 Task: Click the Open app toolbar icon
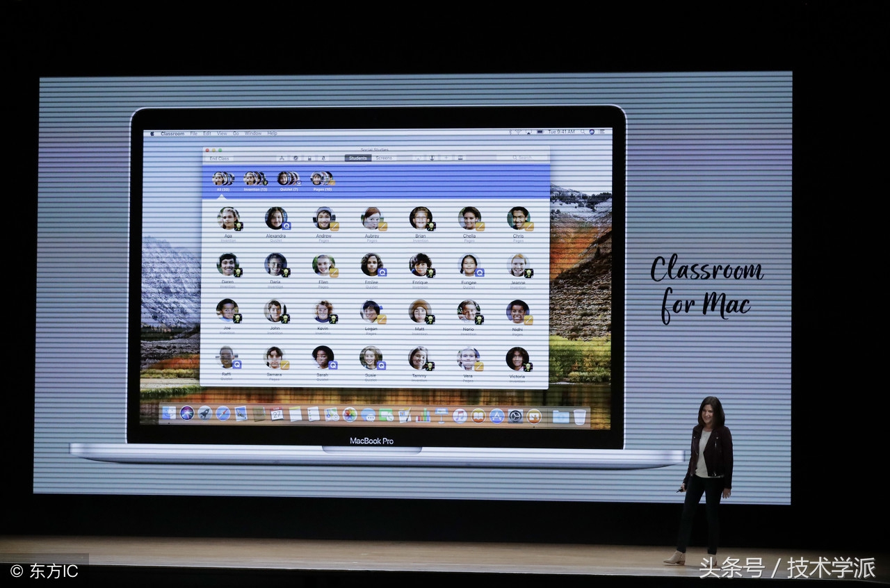click(282, 158)
